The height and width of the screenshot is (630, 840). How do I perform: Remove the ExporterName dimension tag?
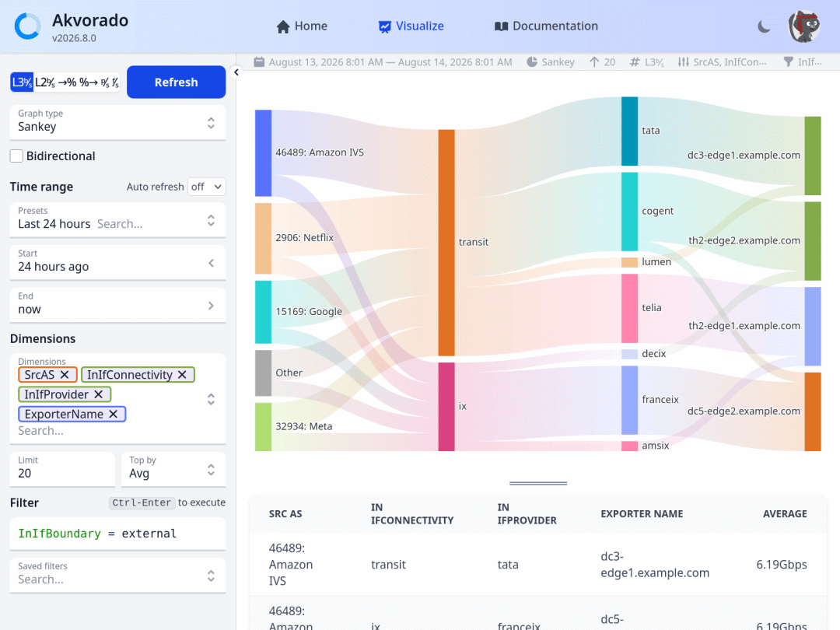113,414
